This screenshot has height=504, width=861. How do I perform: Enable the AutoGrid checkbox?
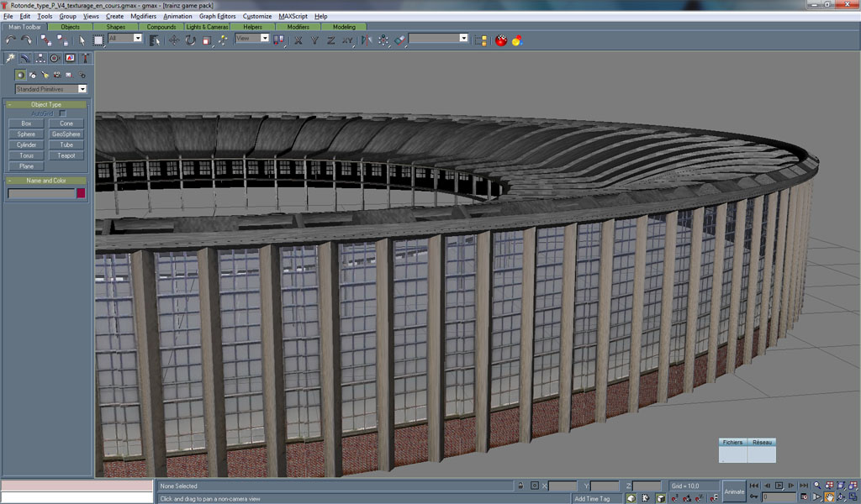[x=62, y=113]
